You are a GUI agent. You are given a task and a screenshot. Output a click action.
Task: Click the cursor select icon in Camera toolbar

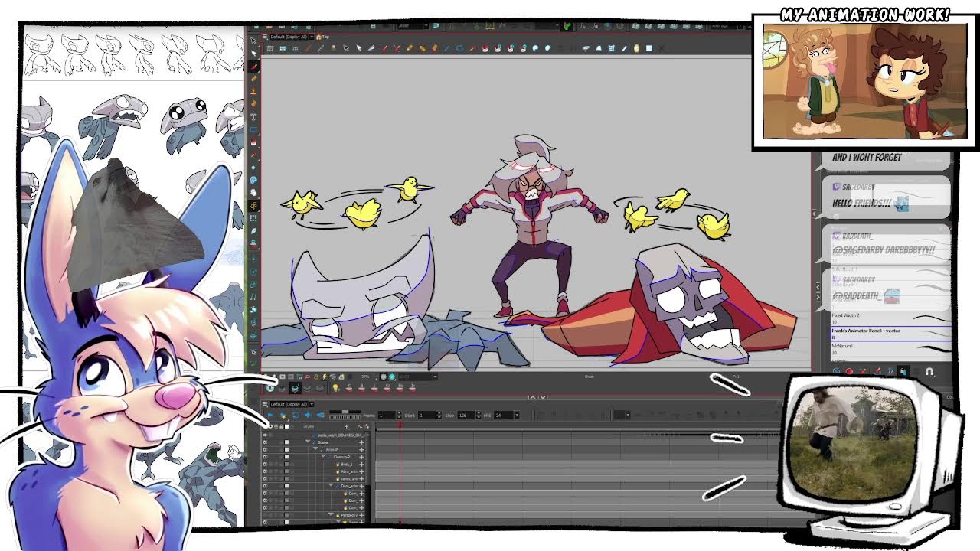click(346, 48)
